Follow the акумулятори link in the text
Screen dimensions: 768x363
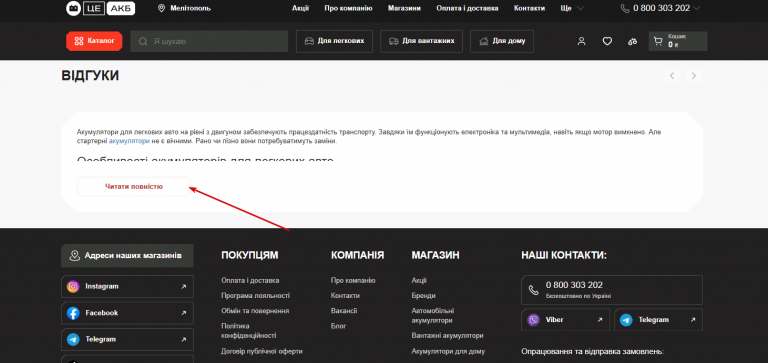(129, 141)
